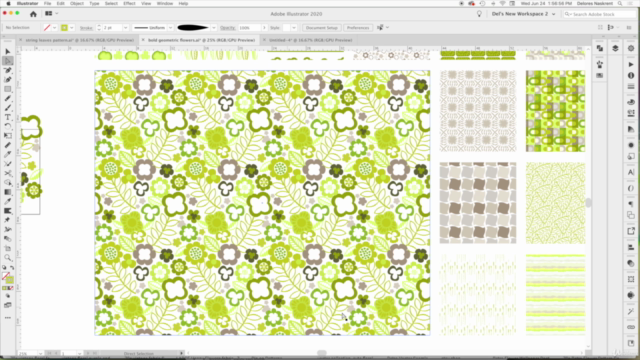Click the vertical scrollbar handle
Image resolution: width=640 pixels, height=360 pixels.
[588, 202]
